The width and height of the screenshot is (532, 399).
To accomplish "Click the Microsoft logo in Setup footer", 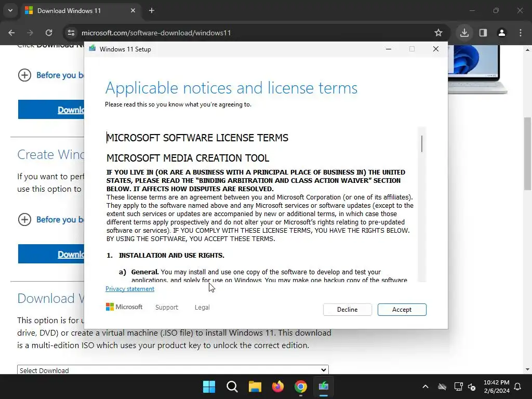I will tap(124, 307).
